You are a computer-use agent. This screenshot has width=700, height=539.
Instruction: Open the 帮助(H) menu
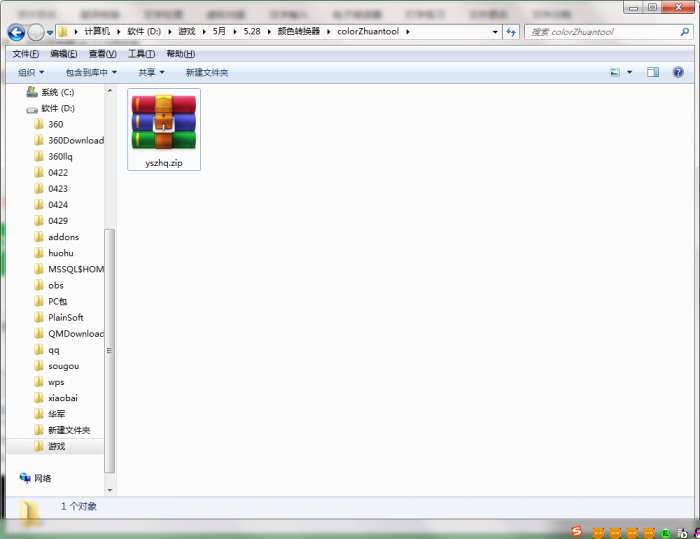click(180, 54)
